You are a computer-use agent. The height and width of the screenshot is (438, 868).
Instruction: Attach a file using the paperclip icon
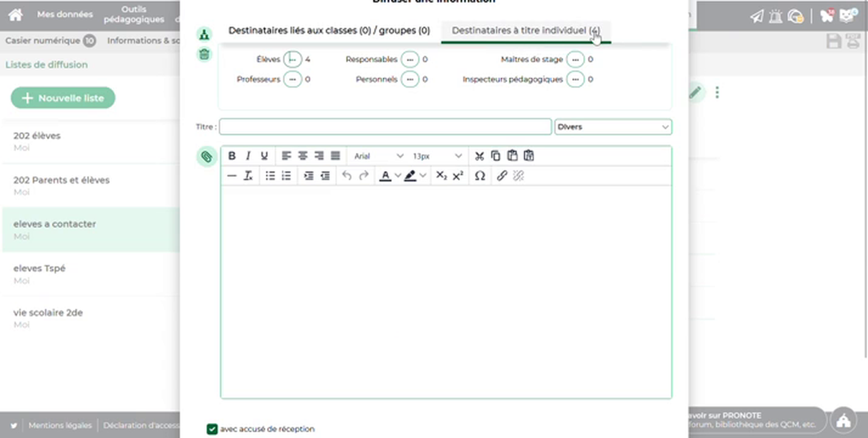click(206, 156)
